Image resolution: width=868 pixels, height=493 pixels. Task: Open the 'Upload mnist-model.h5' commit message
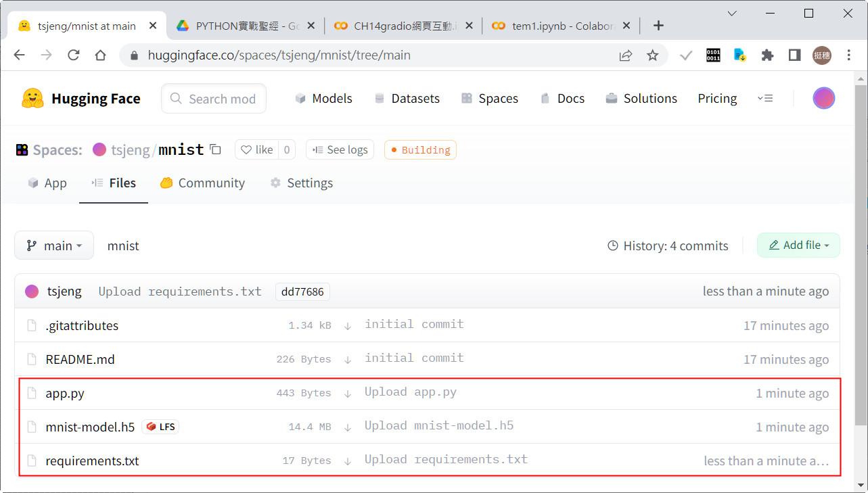click(439, 426)
